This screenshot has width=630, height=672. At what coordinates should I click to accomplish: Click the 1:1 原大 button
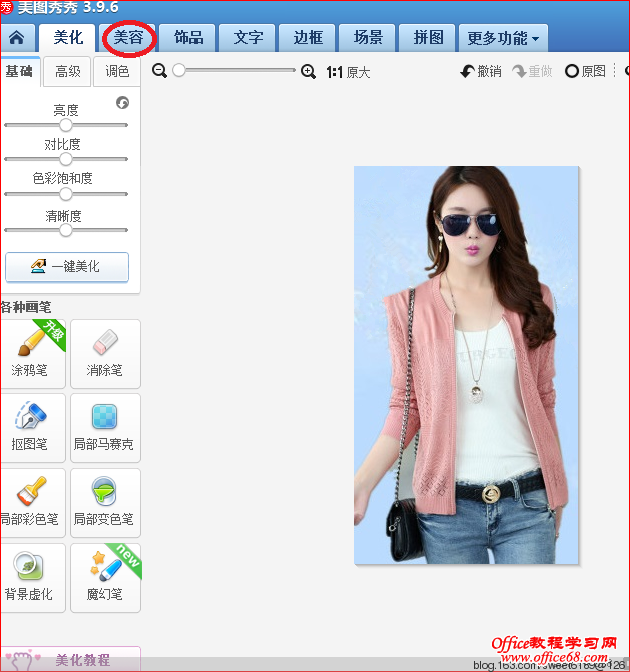(348, 72)
